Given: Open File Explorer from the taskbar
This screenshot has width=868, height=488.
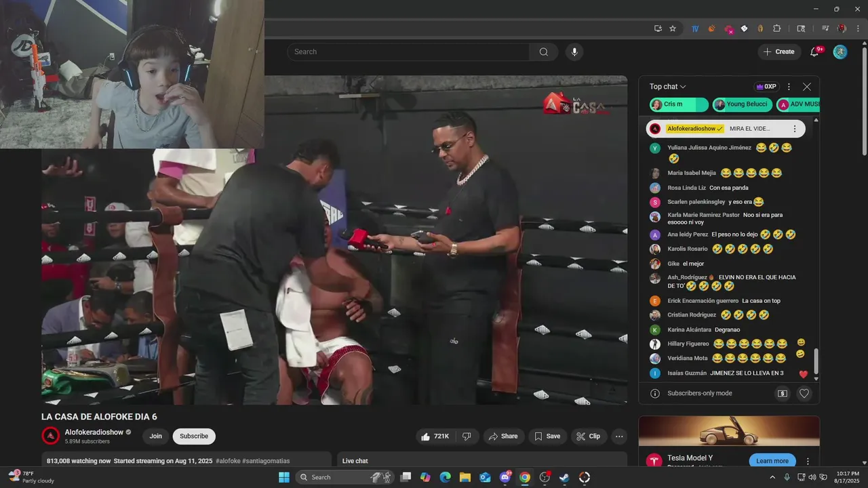Looking at the screenshot, I should pyautogui.click(x=465, y=477).
